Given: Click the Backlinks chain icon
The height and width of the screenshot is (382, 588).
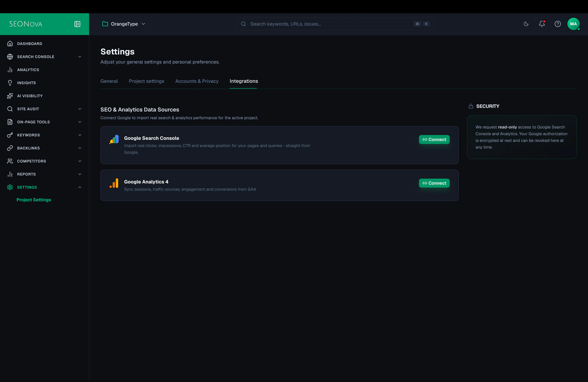Looking at the screenshot, I should [10, 148].
